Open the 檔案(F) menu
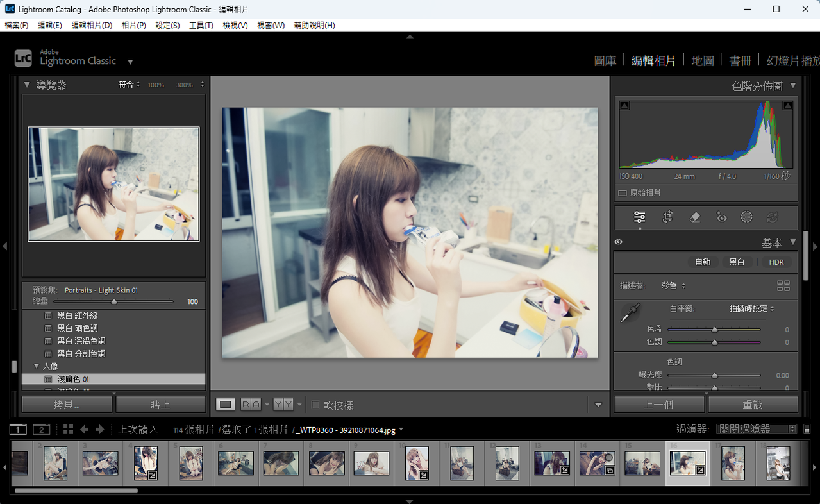 [x=17, y=26]
